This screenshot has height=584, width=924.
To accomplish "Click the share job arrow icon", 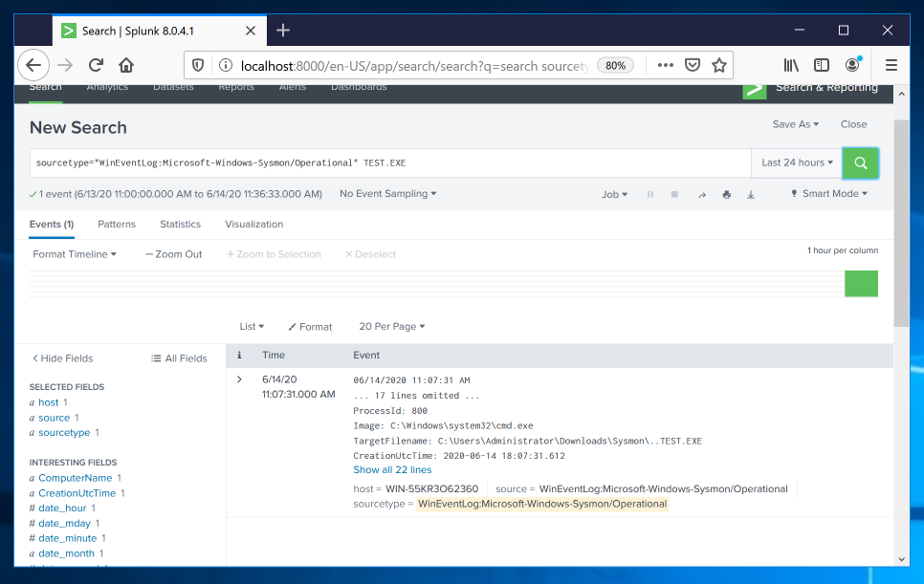I will pos(702,194).
